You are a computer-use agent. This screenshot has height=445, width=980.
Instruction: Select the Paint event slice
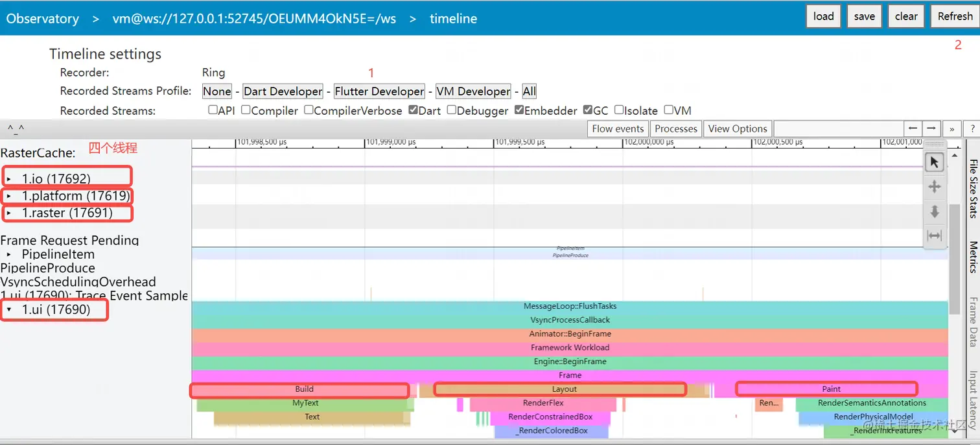pyautogui.click(x=832, y=389)
